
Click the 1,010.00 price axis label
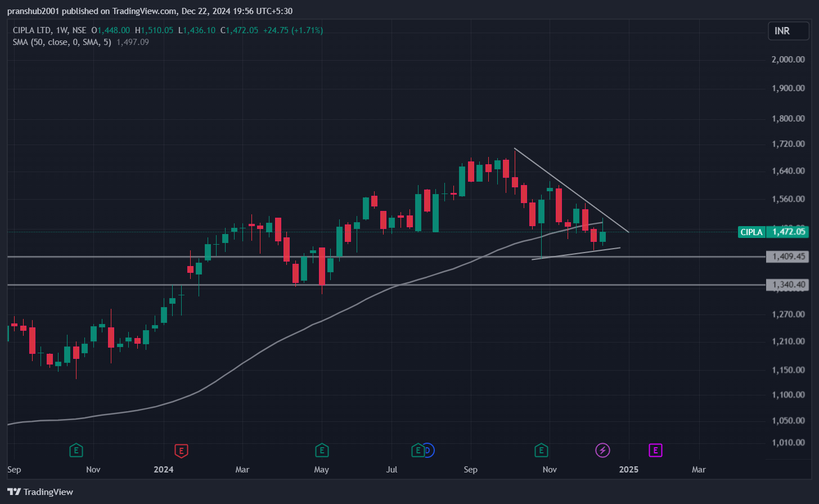tap(788, 443)
